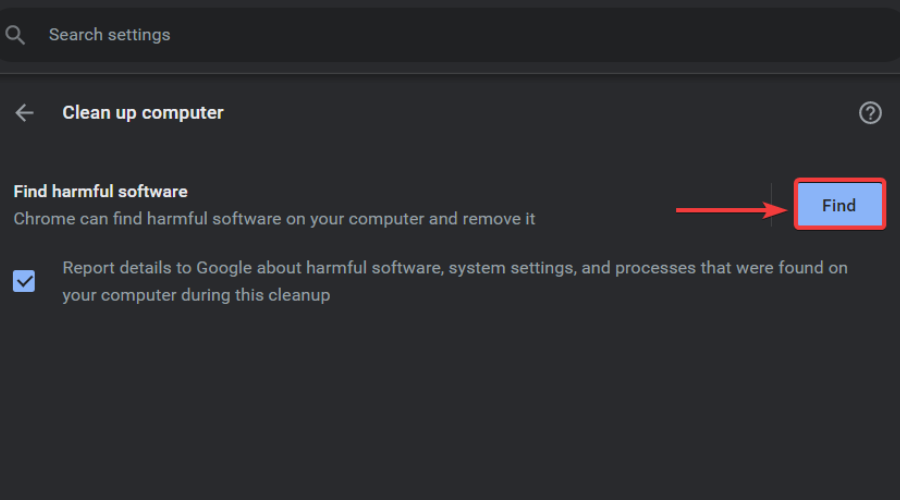This screenshot has height=500, width=900.
Task: Click the Chrome can find harmful software description
Action: [x=274, y=218]
